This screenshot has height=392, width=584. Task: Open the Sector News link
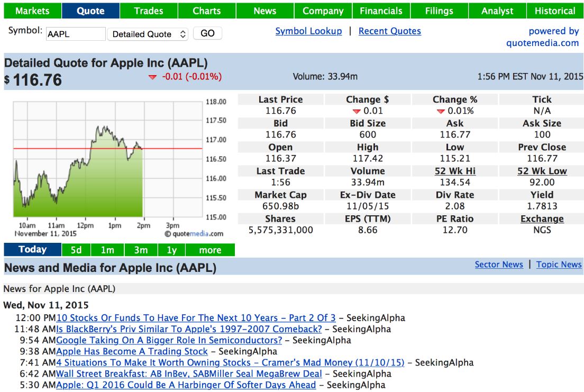click(499, 265)
